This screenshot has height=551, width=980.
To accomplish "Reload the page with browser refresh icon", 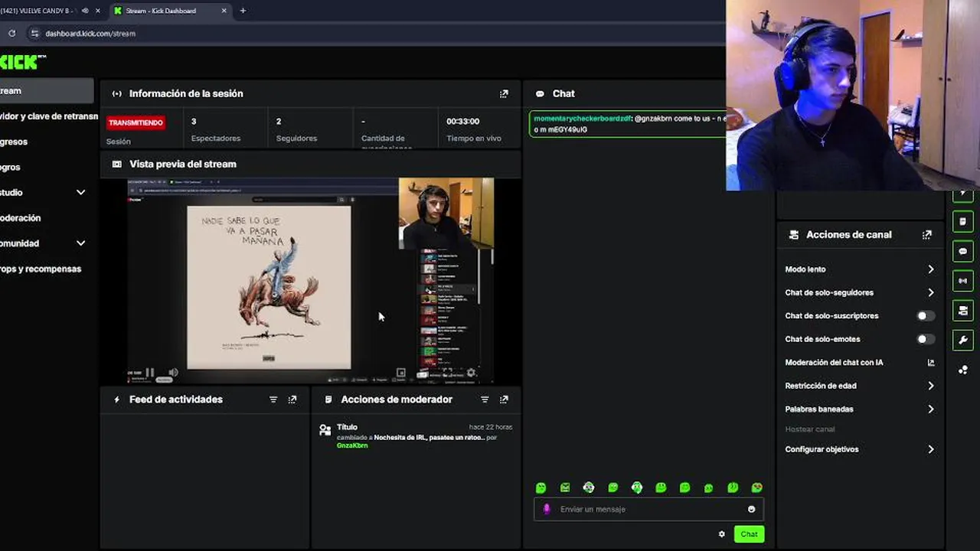I will click(11, 33).
